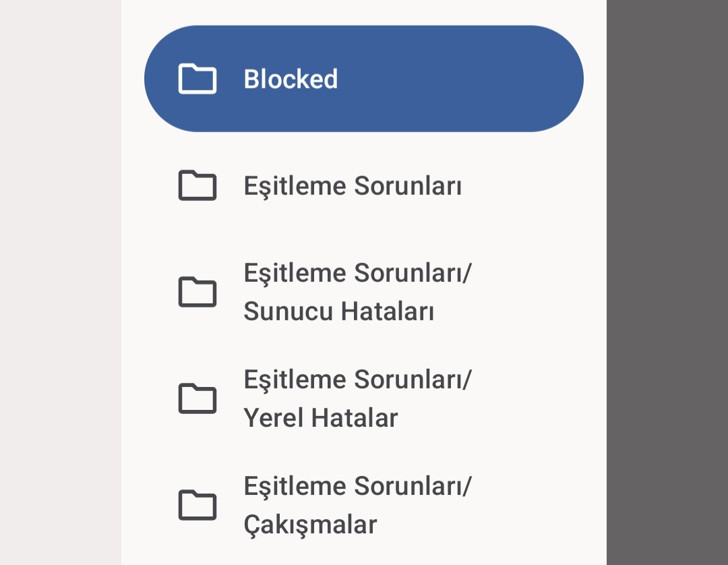The width and height of the screenshot is (728, 565).
Task: Dismiss drawer via dark overlay on right
Action: click(667, 283)
